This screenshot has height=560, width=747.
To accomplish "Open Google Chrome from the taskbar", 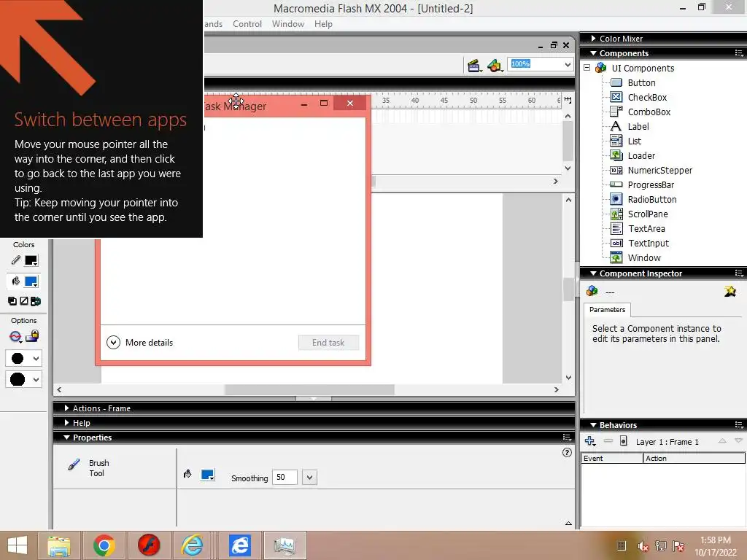I will pos(104,545).
